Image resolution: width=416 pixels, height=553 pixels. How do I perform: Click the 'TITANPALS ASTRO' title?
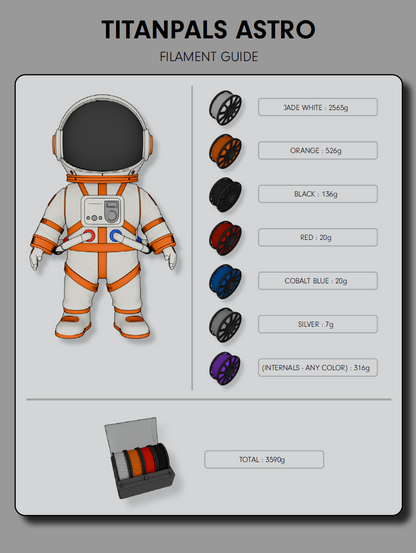pos(208,29)
